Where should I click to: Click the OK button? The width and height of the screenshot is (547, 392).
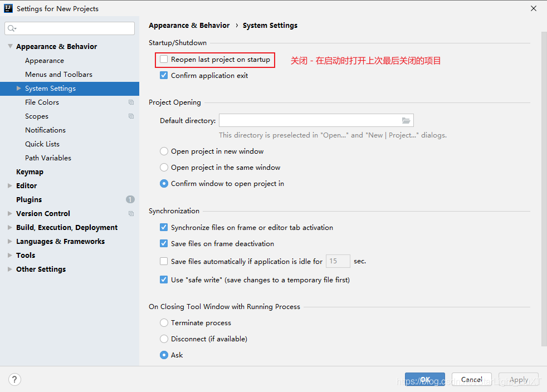pyautogui.click(x=425, y=379)
